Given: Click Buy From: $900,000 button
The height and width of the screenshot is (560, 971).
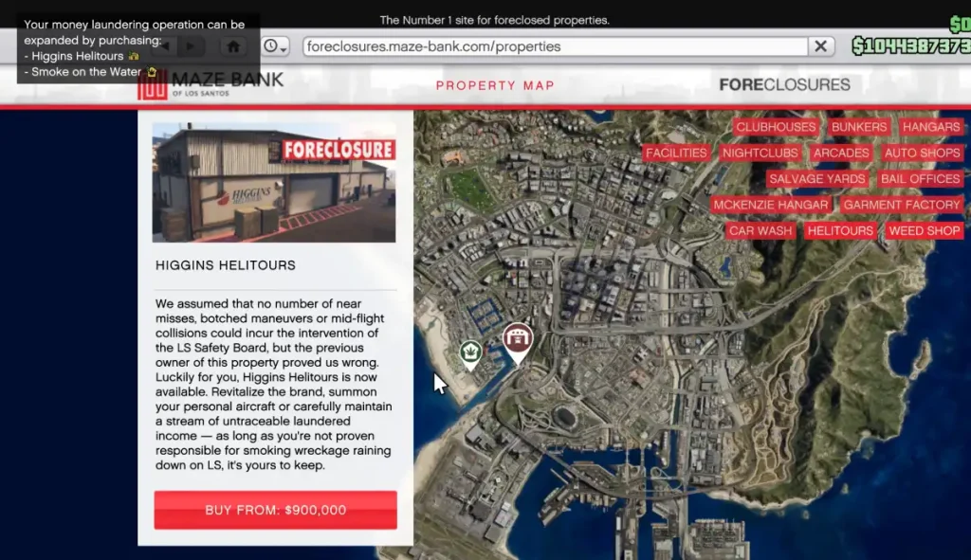Looking at the screenshot, I should 276,510.
